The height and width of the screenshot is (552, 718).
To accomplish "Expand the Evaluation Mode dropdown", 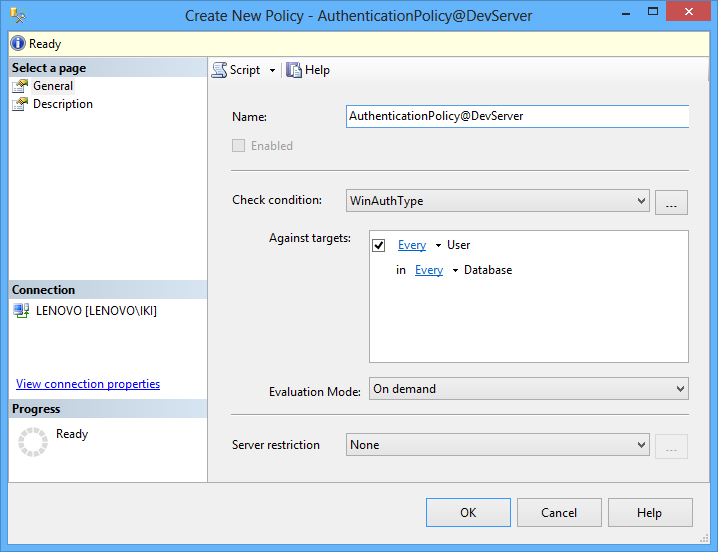I will click(680, 389).
